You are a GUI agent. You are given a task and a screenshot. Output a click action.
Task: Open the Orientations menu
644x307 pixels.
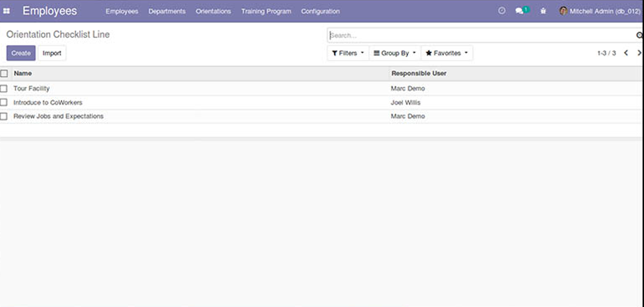point(213,11)
